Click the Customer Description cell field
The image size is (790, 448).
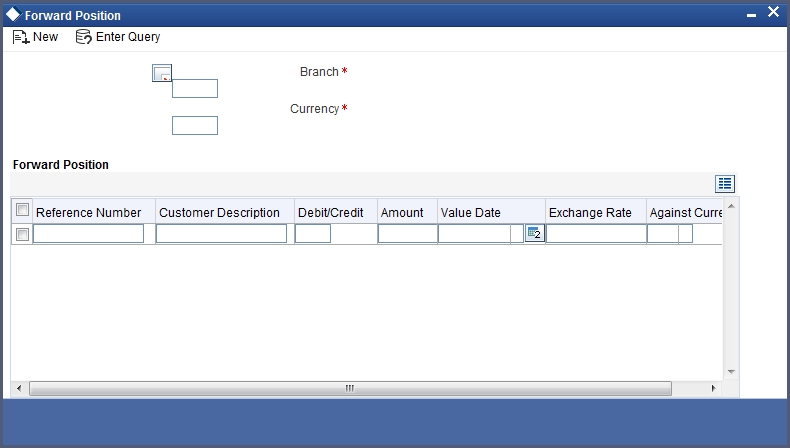point(222,234)
